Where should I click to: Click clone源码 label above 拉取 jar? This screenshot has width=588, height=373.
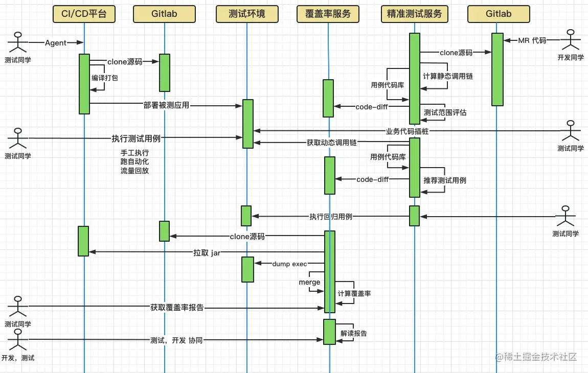[247, 237]
